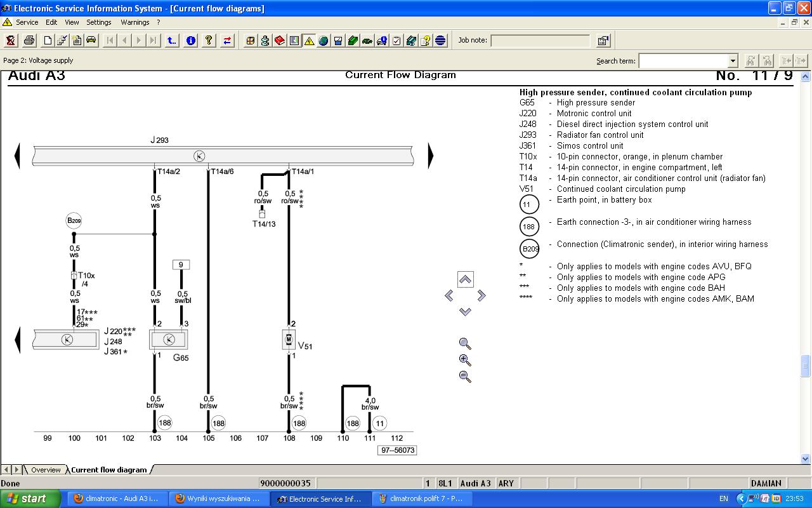Image resolution: width=812 pixels, height=508 pixels.
Task: Click the globe icon in toolbar
Action: pyautogui.click(x=324, y=41)
